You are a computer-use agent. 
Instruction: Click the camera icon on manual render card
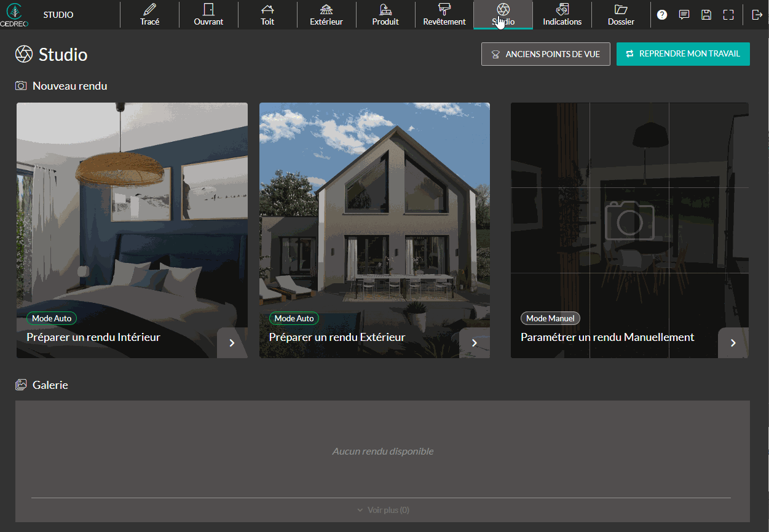point(629,220)
